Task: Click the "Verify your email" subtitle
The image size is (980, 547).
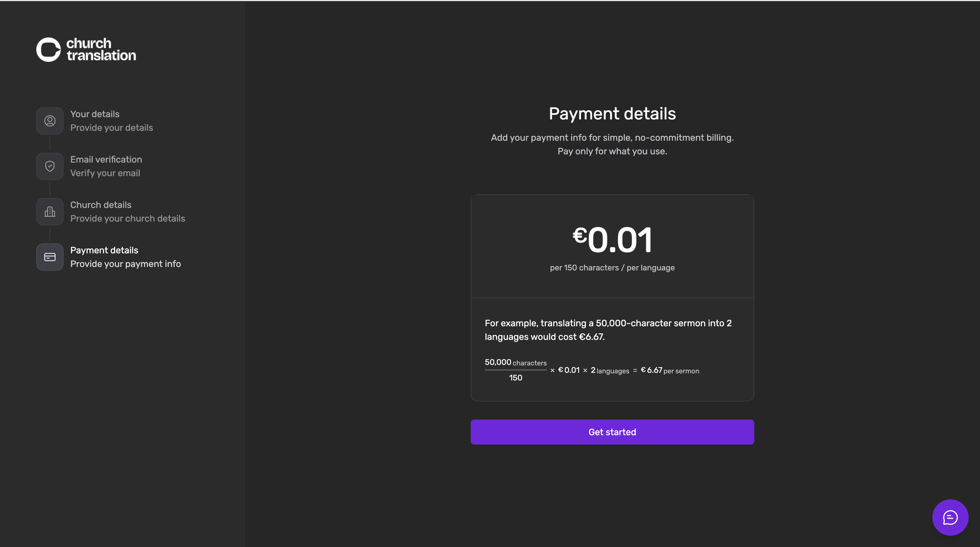Action: (105, 173)
